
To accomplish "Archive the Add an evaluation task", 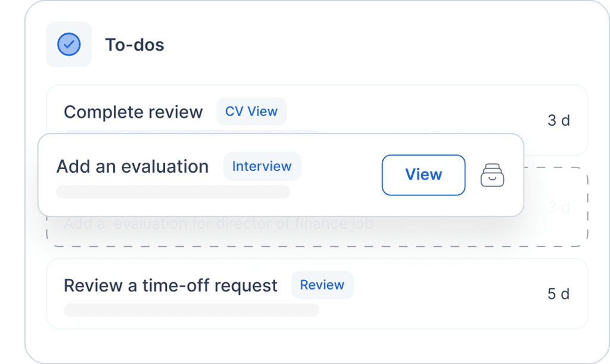I will click(x=492, y=175).
